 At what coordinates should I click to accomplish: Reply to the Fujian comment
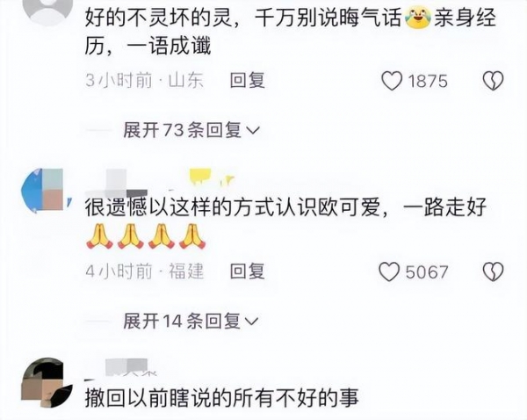pos(248,272)
